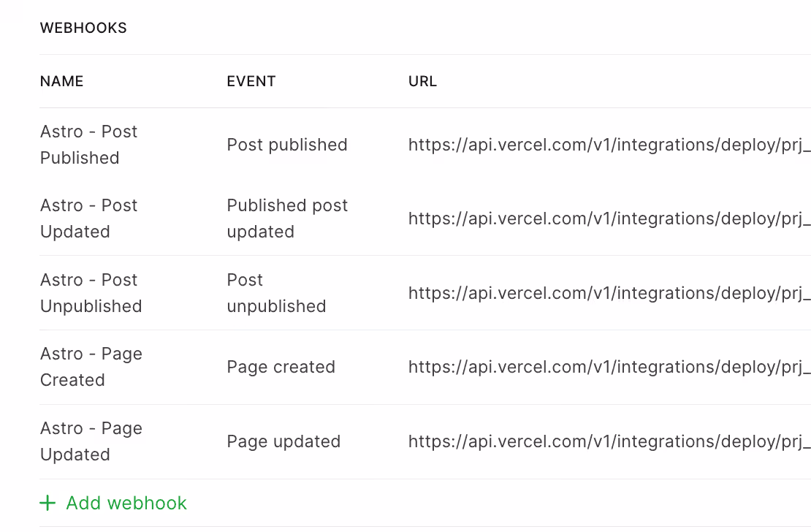
Task: Click the Page created event cell
Action: (281, 367)
